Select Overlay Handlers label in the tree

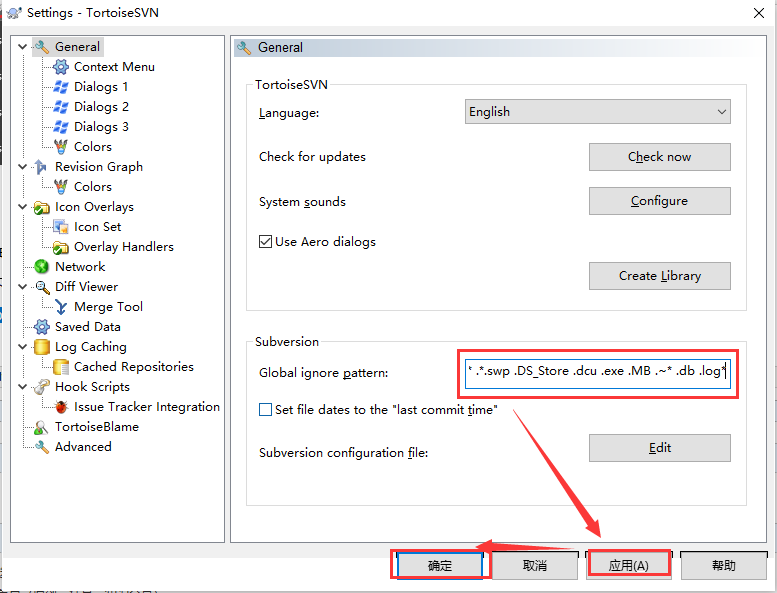click(x=124, y=247)
